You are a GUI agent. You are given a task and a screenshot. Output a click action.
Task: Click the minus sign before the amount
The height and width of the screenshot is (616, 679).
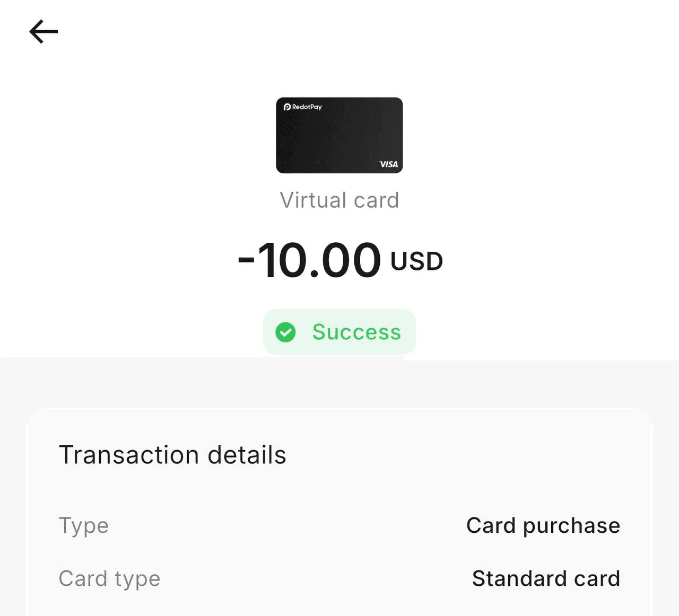tap(246, 260)
